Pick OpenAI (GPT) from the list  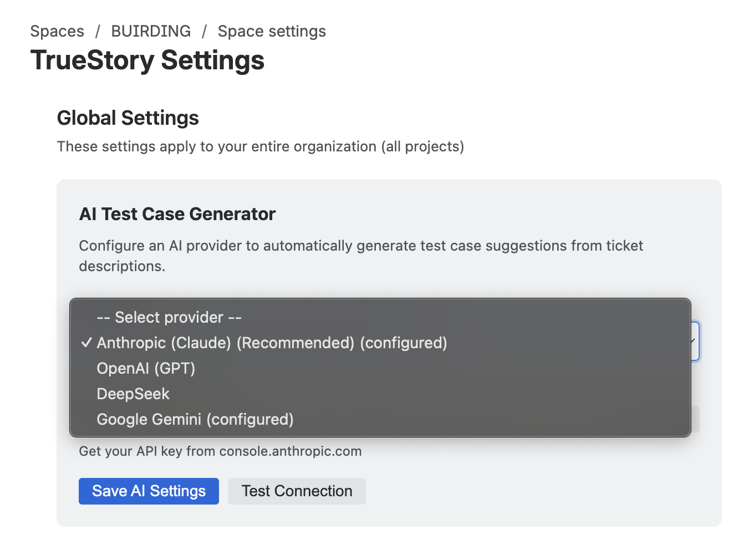(x=380, y=368)
